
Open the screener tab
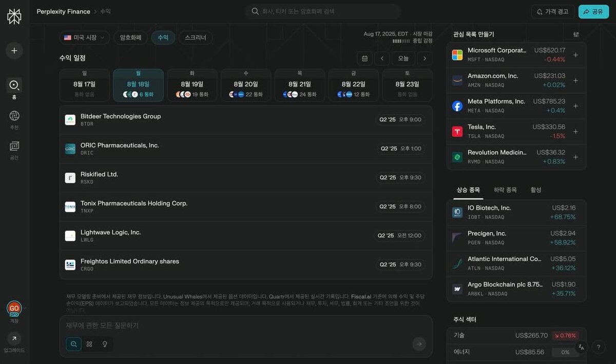coord(196,37)
